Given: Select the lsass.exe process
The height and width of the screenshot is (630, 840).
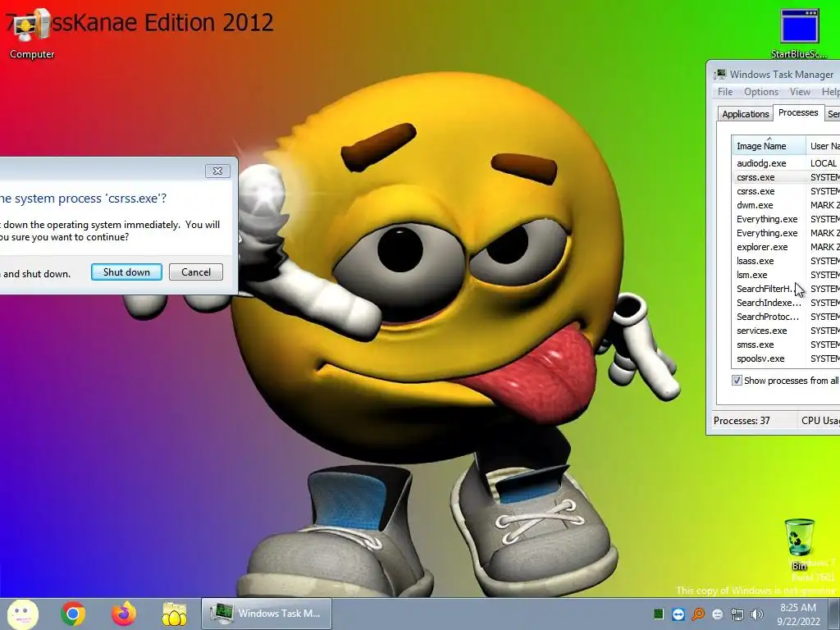Looking at the screenshot, I should (786, 260).
